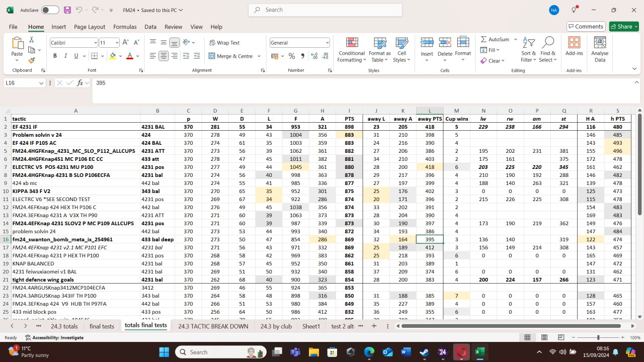Toggle the AutoSave switch
Screen dimensions: 644x362
tap(50, 10)
